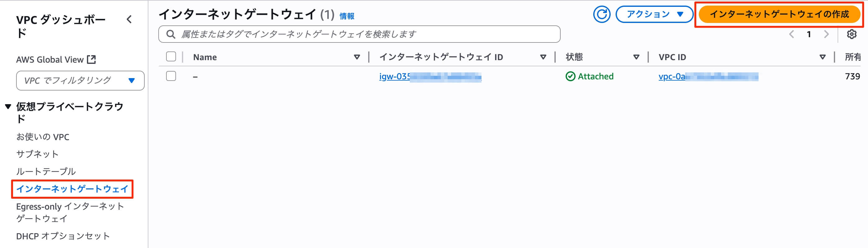
Task: Go to previous page arrow
Action: 792,34
